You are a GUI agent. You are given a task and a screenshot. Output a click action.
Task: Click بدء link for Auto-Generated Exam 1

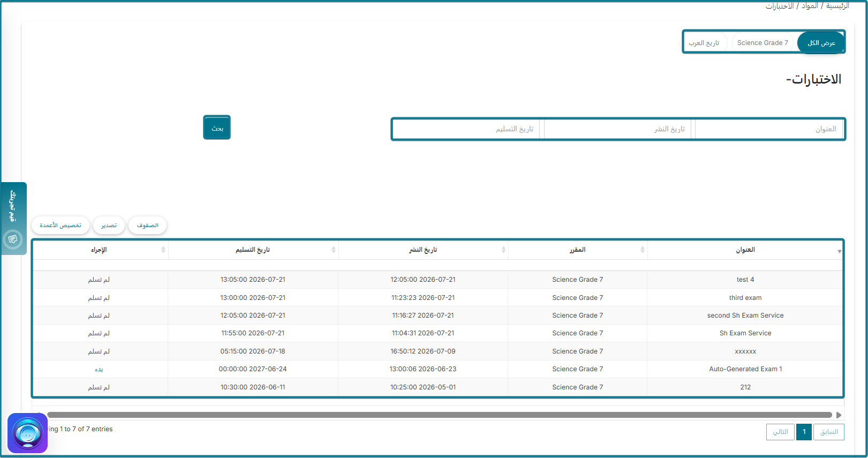(x=99, y=369)
